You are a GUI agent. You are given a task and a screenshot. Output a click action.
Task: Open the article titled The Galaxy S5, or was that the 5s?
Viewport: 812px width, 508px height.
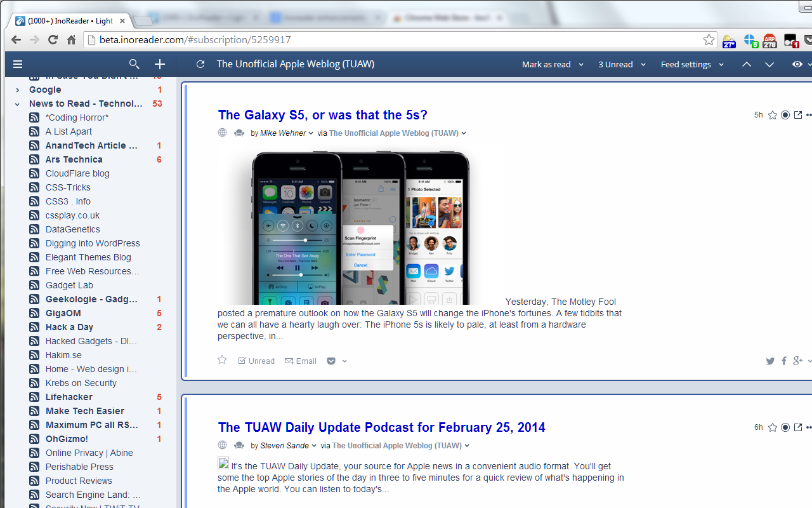(323, 115)
